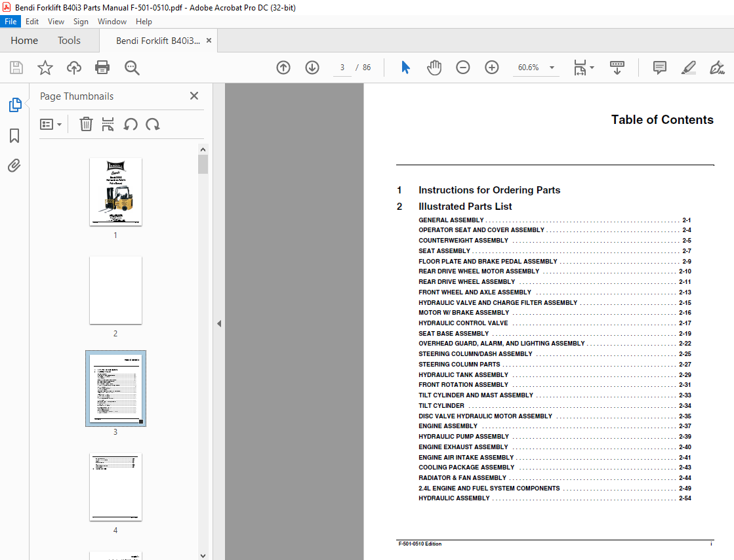Open Page Thumbnails sidebar icon
This screenshot has height=560, width=734.
[x=15, y=105]
